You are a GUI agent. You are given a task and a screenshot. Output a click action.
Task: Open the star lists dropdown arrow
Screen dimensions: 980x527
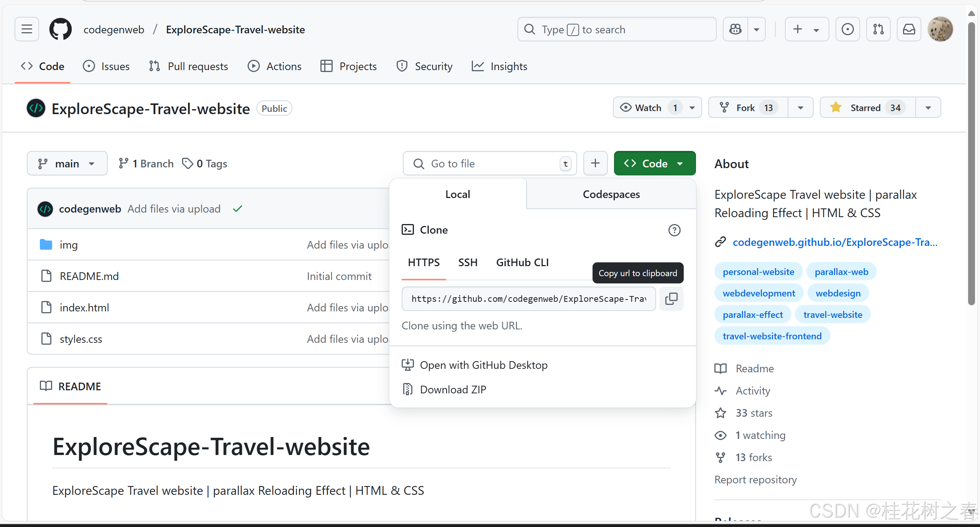tap(928, 108)
